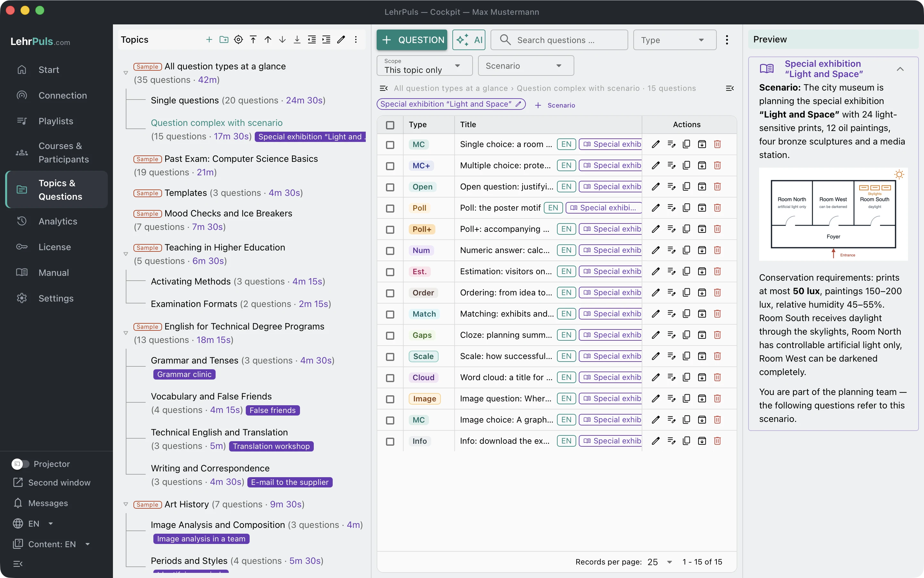Edit the Single choice question with pencil icon
This screenshot has width=924, height=578.
[x=655, y=144]
